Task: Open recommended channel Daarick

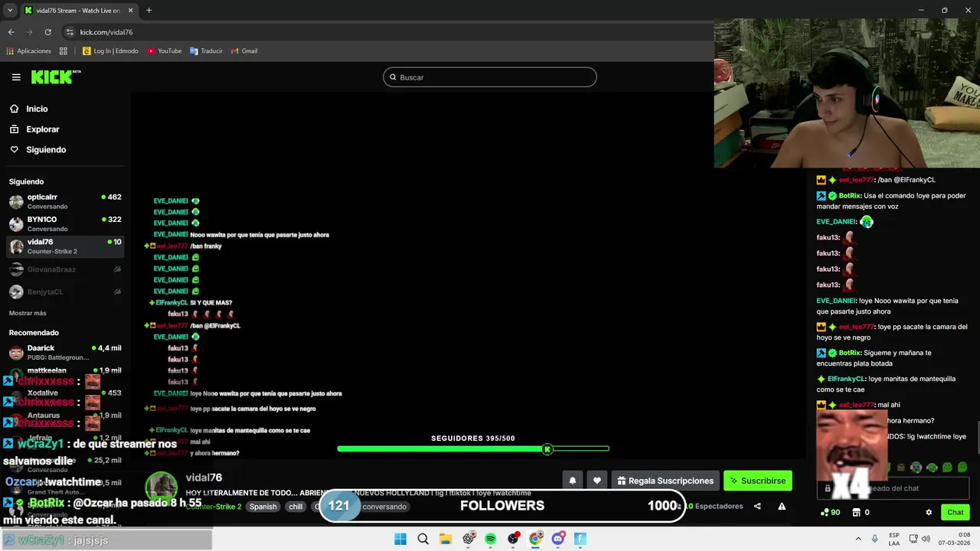Action: (65, 352)
